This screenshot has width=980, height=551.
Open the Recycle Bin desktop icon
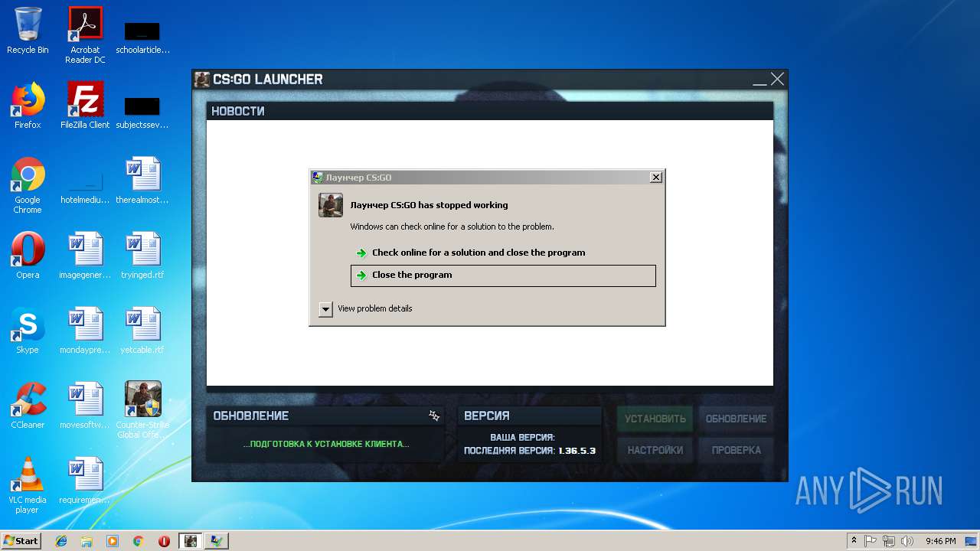pos(28,31)
